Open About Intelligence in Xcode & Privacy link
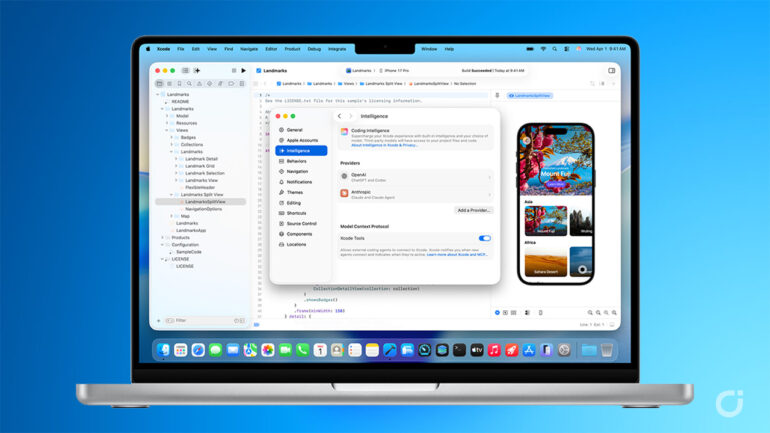 tap(385, 145)
